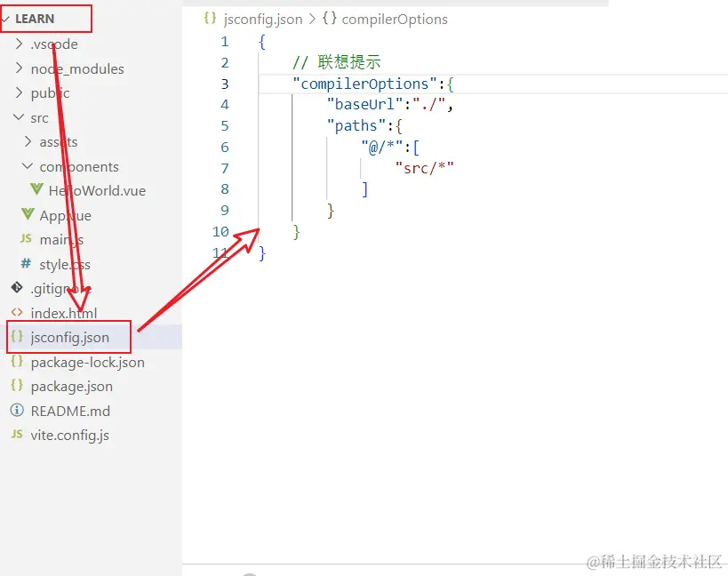Click the braces icon beside package.json
Image resolution: width=728 pixels, height=576 pixels.
(x=17, y=385)
